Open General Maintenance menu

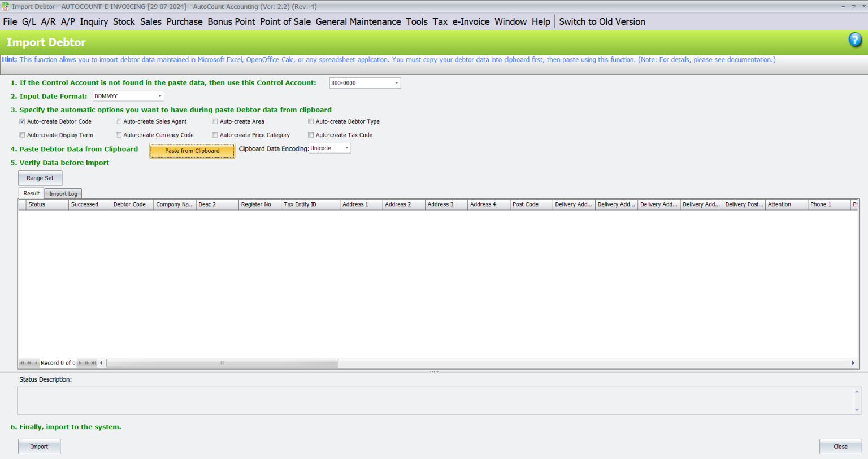click(358, 21)
